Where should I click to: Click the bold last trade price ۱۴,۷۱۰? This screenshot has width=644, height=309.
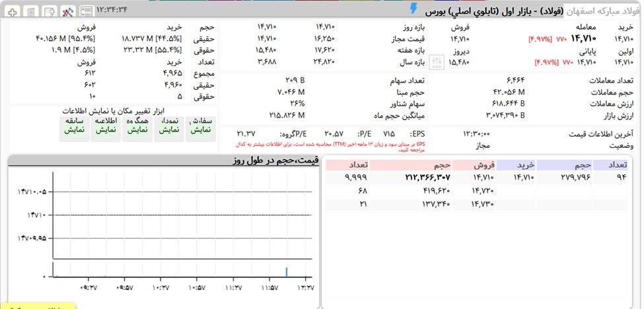(583, 38)
